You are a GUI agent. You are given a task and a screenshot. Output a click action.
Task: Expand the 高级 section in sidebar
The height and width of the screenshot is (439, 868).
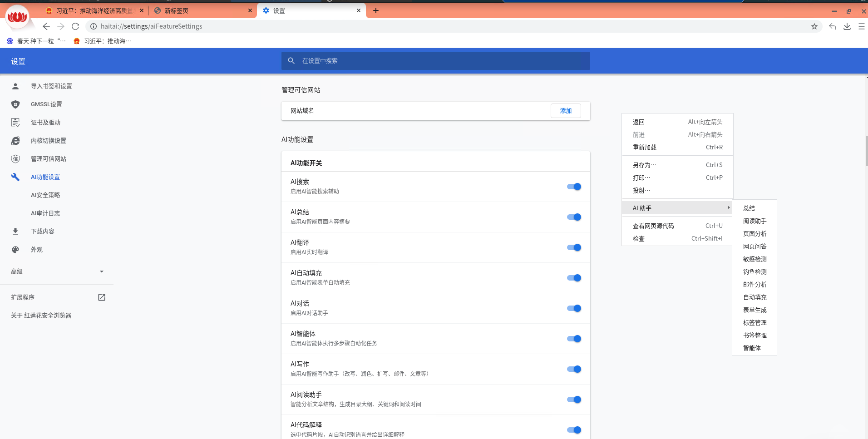point(102,271)
